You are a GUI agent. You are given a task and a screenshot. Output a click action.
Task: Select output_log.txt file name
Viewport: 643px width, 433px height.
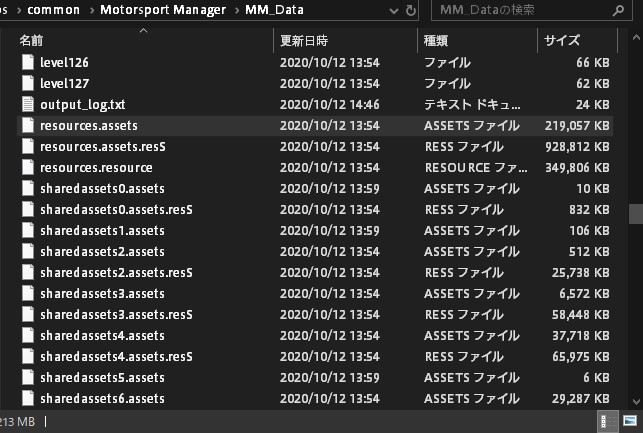click(82, 105)
